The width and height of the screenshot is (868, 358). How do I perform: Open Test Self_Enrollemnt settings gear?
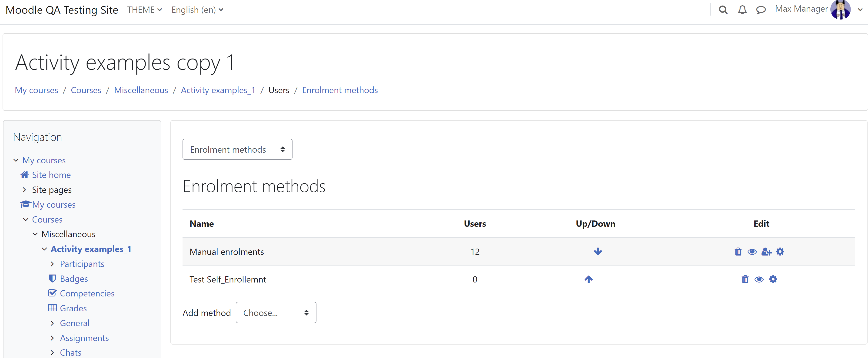773,279
